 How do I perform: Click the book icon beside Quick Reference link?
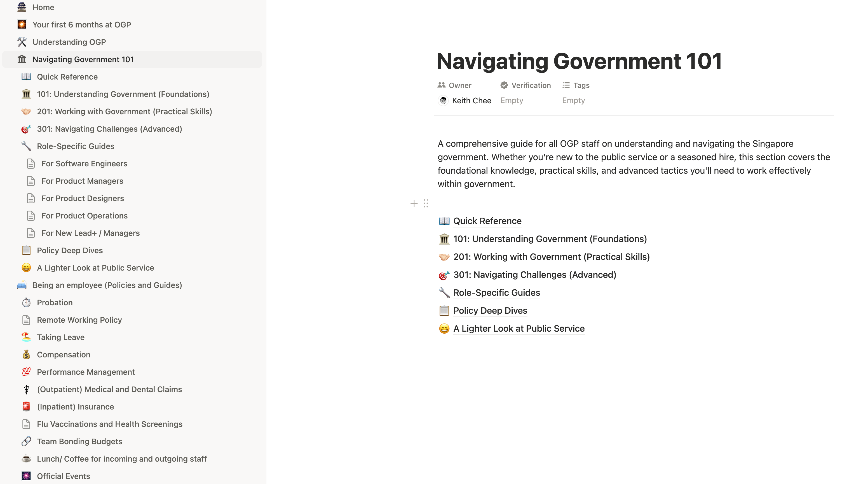(444, 221)
